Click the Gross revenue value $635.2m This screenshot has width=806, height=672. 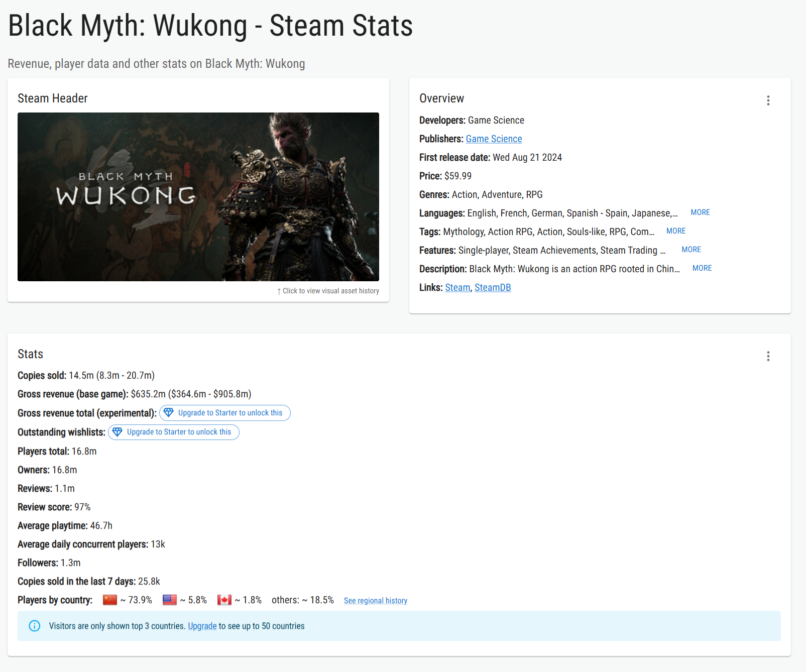[148, 394]
